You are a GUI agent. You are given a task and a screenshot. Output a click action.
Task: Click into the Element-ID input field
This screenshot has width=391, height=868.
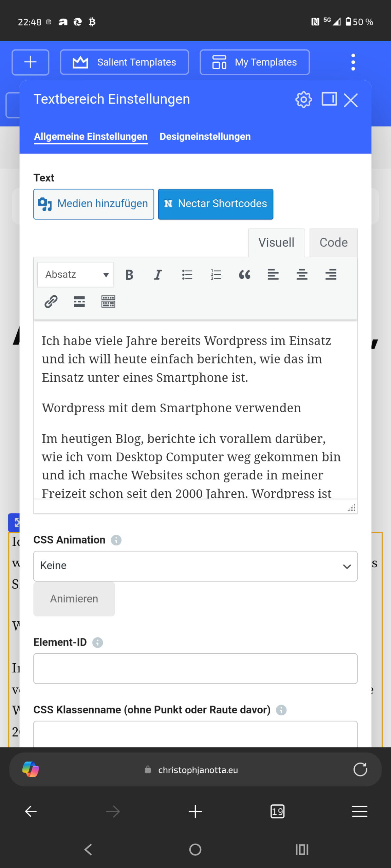pyautogui.click(x=195, y=668)
